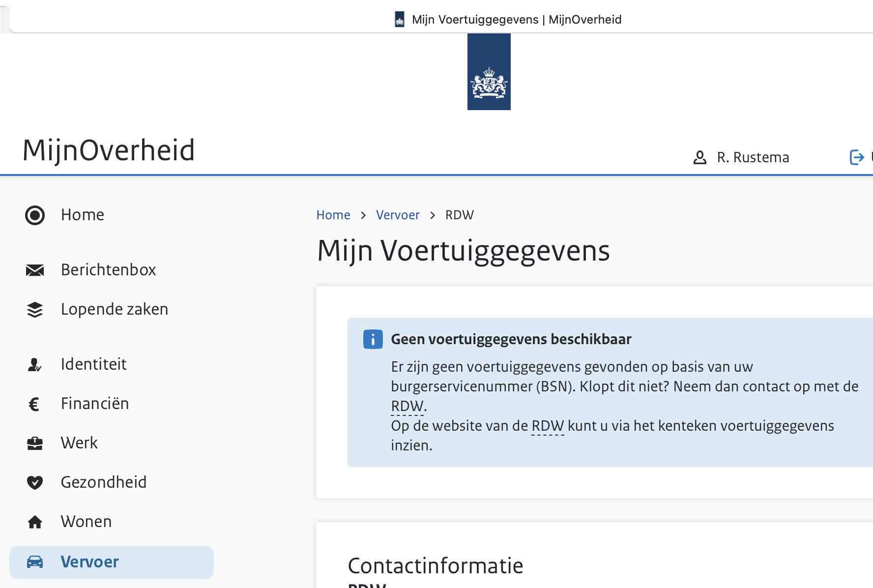Click the Lopende zaken stack icon
Image resolution: width=873 pixels, height=588 pixels.
tap(35, 310)
